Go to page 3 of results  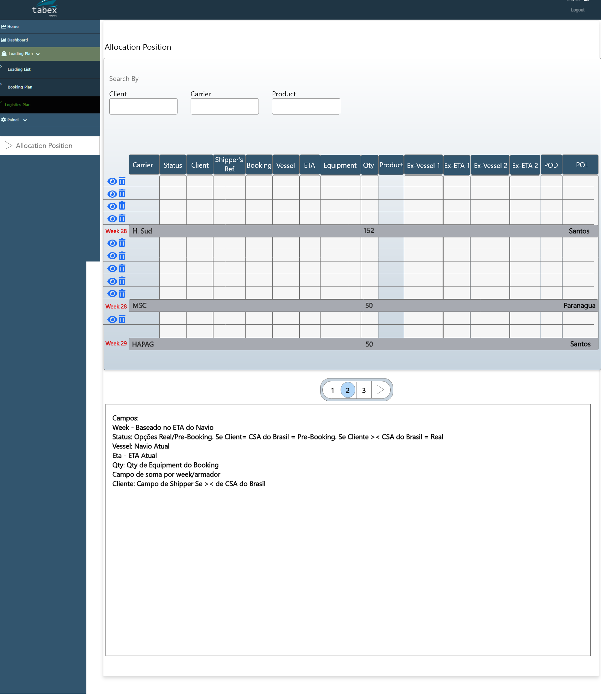pyautogui.click(x=364, y=390)
